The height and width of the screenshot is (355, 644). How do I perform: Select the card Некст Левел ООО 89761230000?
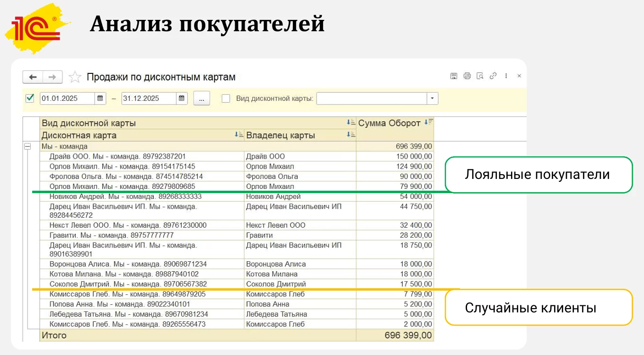(x=142, y=225)
